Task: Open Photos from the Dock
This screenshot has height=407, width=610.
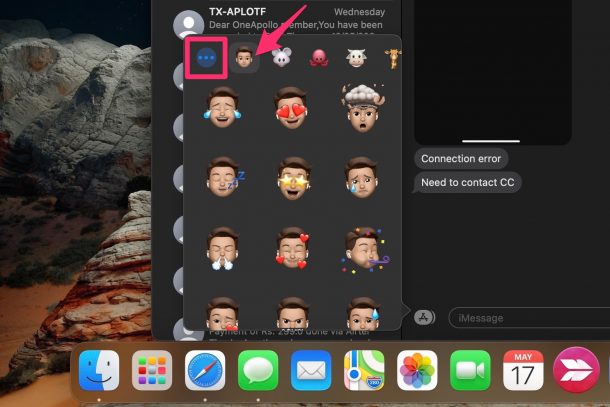Action: [417, 370]
